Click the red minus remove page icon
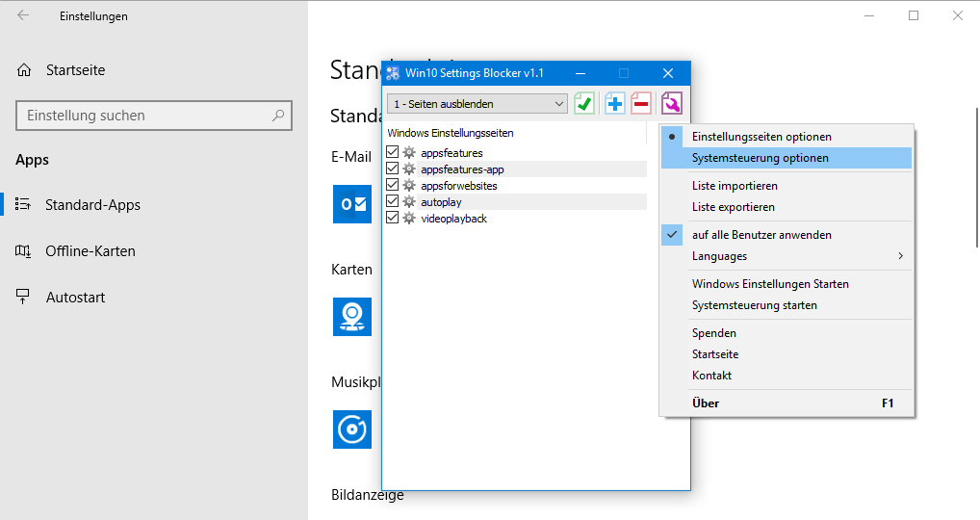Screen dimensions: 980x520 (x=640, y=104)
